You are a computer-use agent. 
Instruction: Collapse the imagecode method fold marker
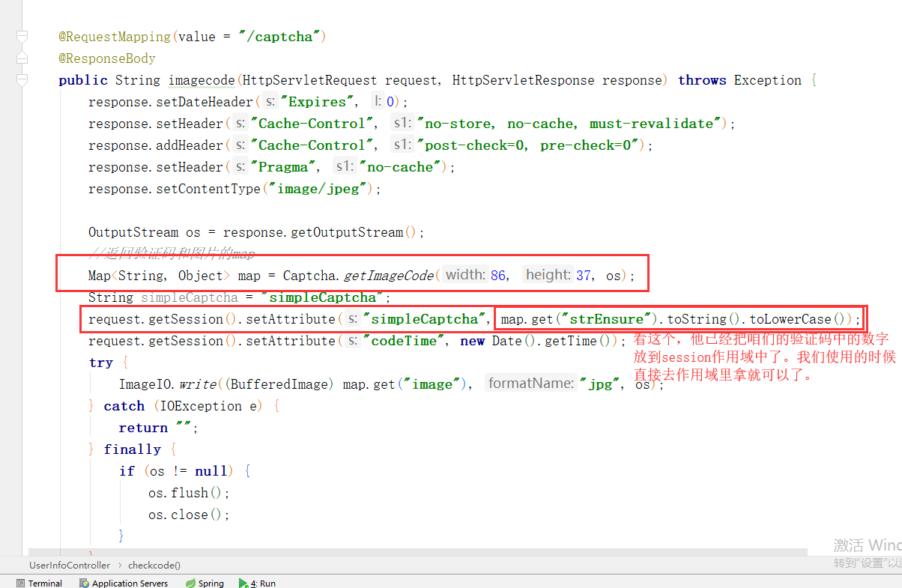tap(22, 80)
